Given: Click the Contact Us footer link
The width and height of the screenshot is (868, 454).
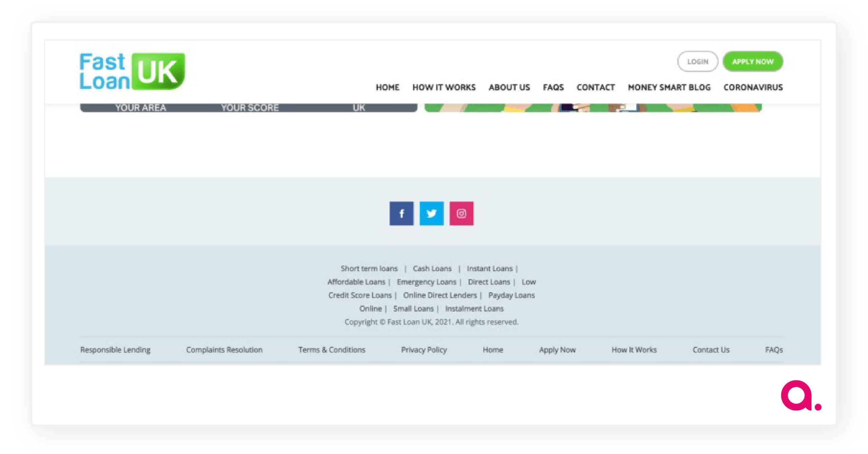Looking at the screenshot, I should click(711, 349).
